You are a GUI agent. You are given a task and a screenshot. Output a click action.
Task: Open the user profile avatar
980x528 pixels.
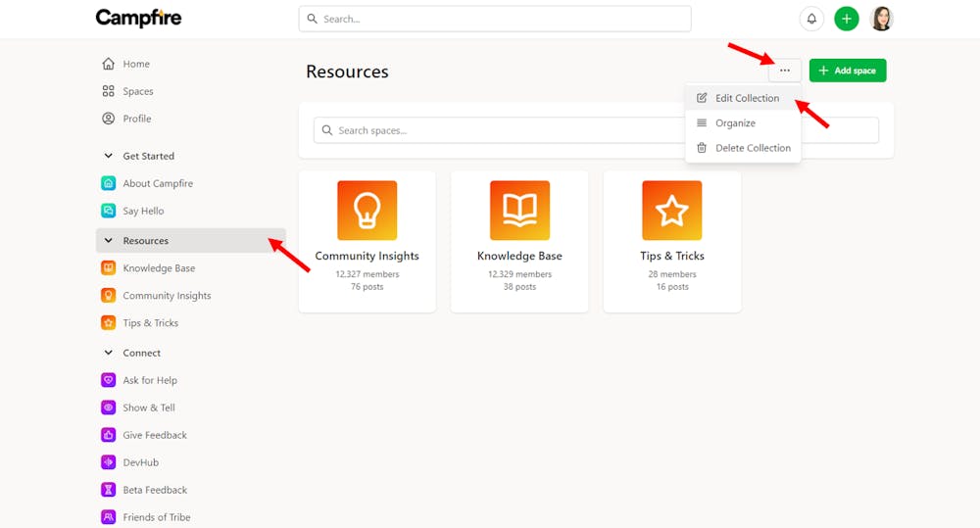point(881,19)
